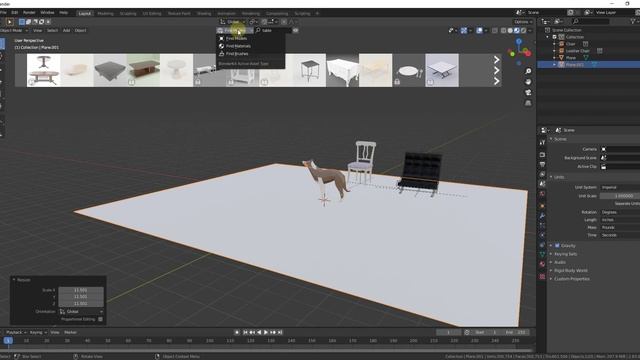Select the round pedestal table thumbnail
The height and width of the screenshot is (360, 640).
click(x=176, y=70)
